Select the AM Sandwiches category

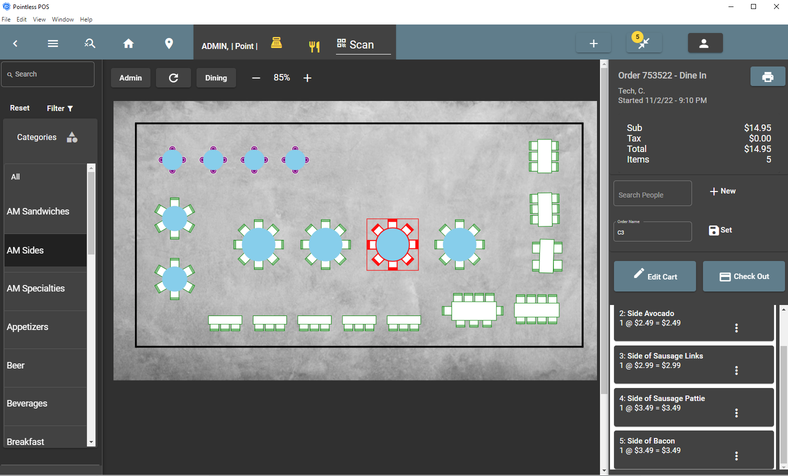tap(45, 212)
